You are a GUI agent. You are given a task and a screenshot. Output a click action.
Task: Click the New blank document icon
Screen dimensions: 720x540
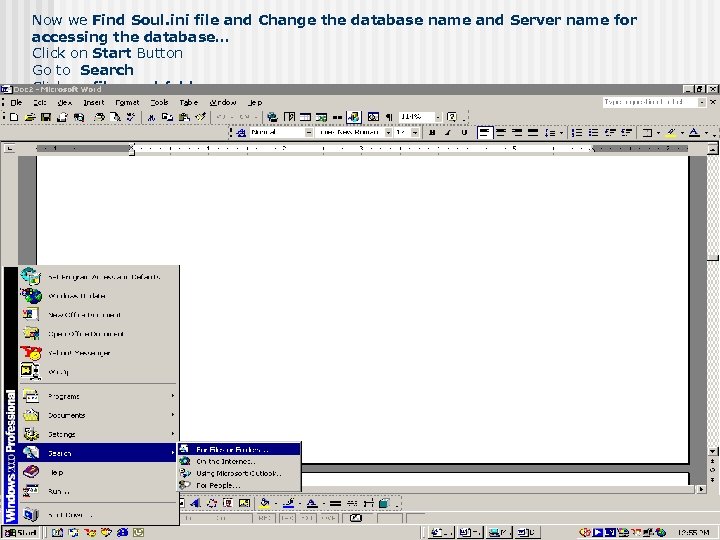pos(14,117)
